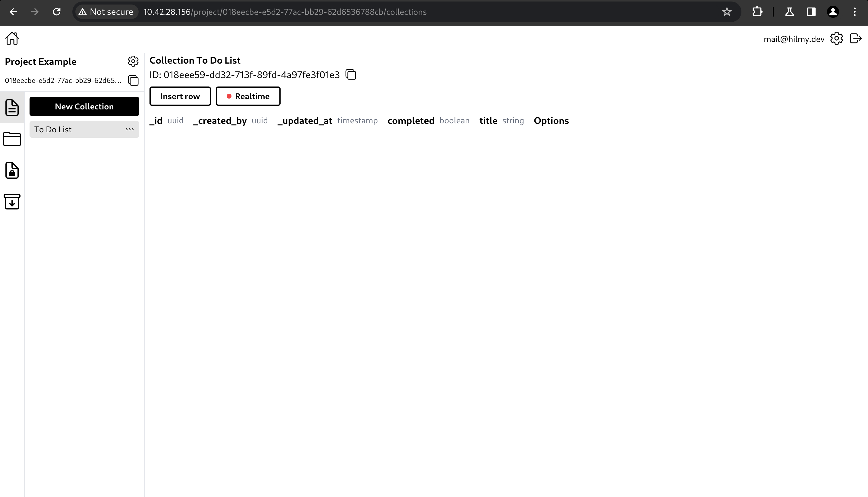
Task: Copy the collection ID with copy icon
Action: [x=351, y=74]
